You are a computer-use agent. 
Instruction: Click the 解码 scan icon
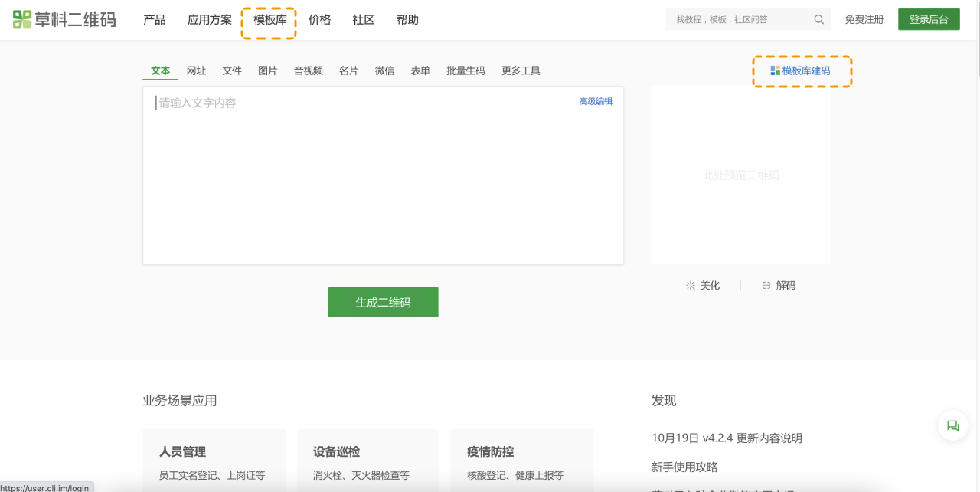pos(766,285)
